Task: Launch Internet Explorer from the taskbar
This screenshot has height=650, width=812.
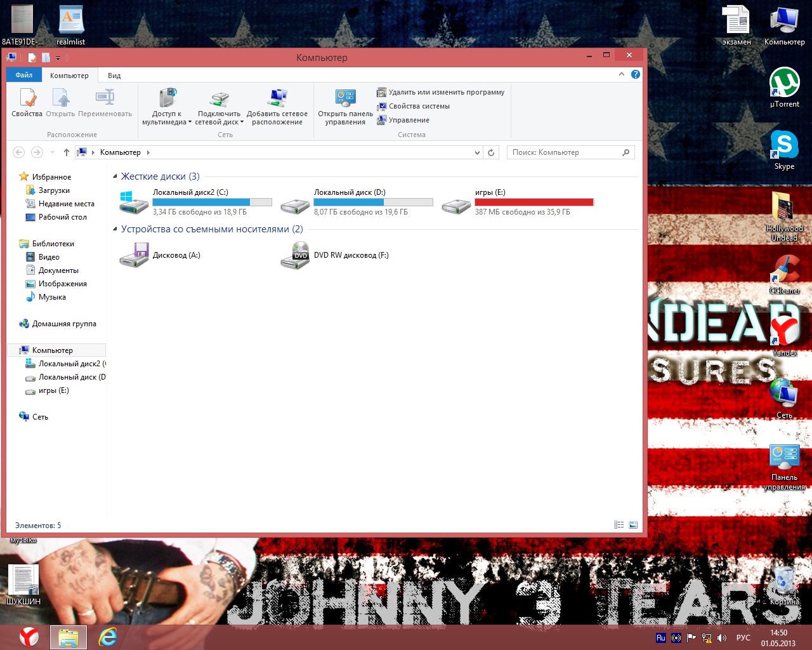Action: tap(108, 637)
